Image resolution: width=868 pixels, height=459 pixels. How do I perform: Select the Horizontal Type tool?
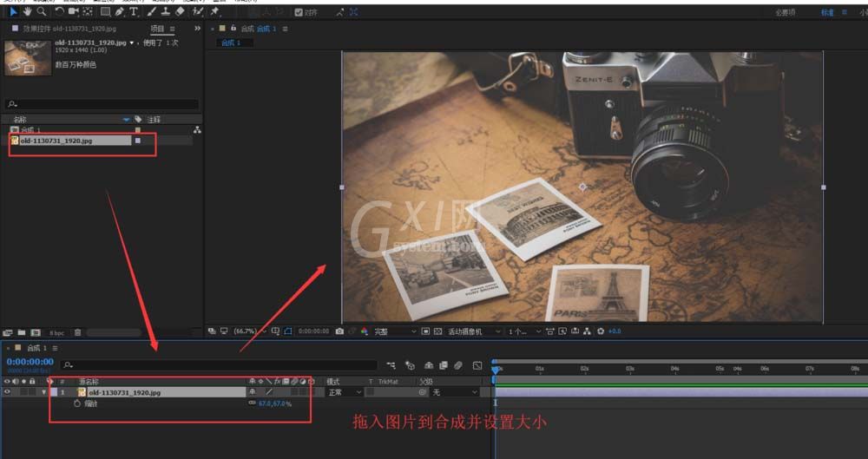tap(134, 11)
